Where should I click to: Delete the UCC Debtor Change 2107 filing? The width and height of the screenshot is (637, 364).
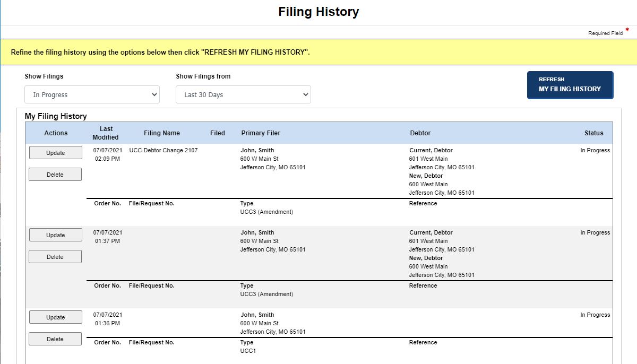(55, 174)
